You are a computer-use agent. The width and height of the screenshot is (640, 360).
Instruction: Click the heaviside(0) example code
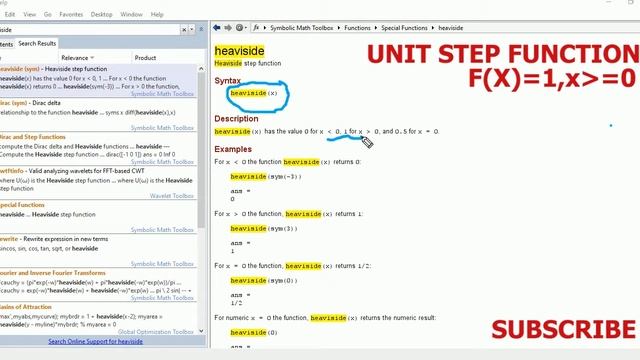(x=254, y=333)
